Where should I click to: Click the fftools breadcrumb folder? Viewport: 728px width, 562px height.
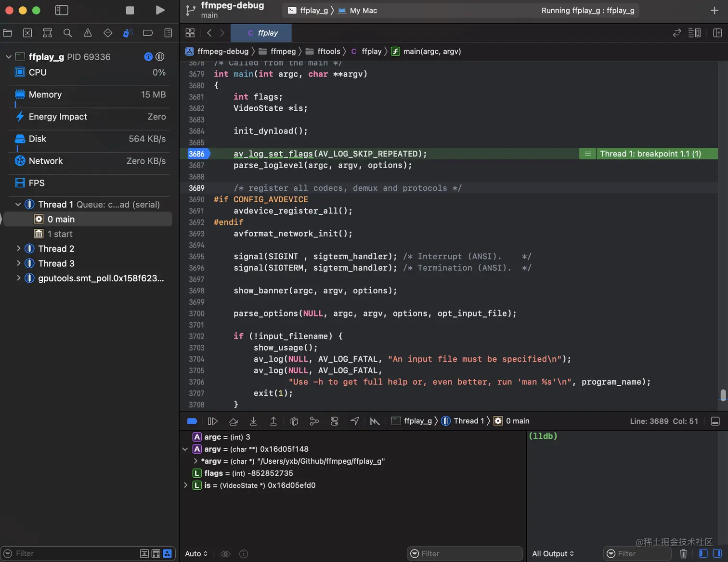[x=323, y=51]
